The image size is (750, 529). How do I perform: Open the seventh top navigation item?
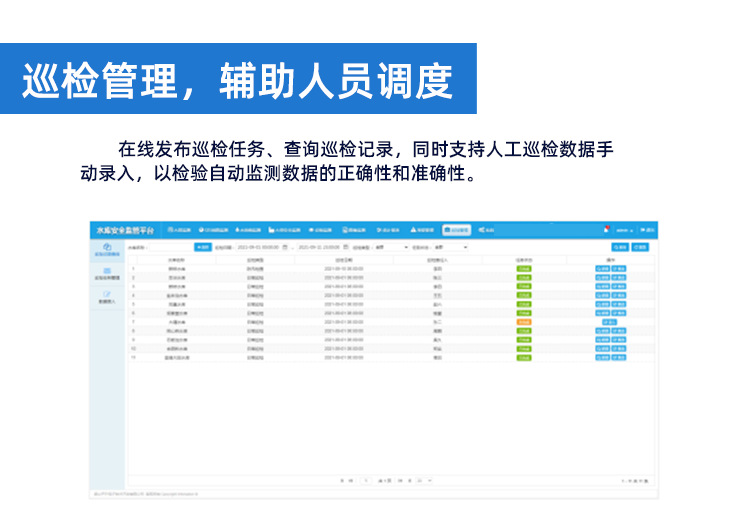[x=388, y=230]
